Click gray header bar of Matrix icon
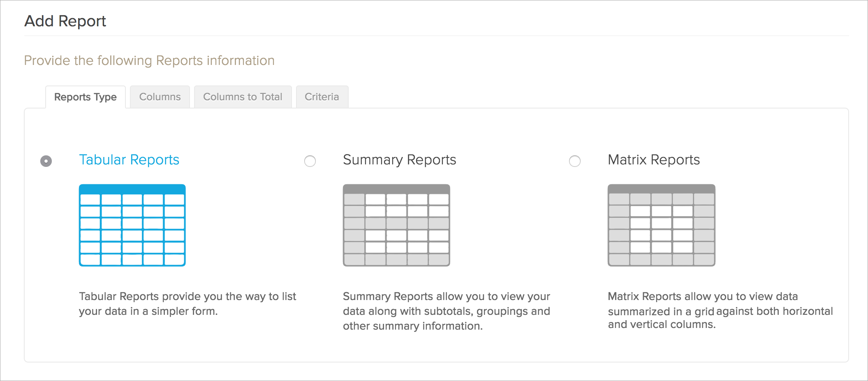This screenshot has height=381, width=868. pyautogui.click(x=661, y=189)
